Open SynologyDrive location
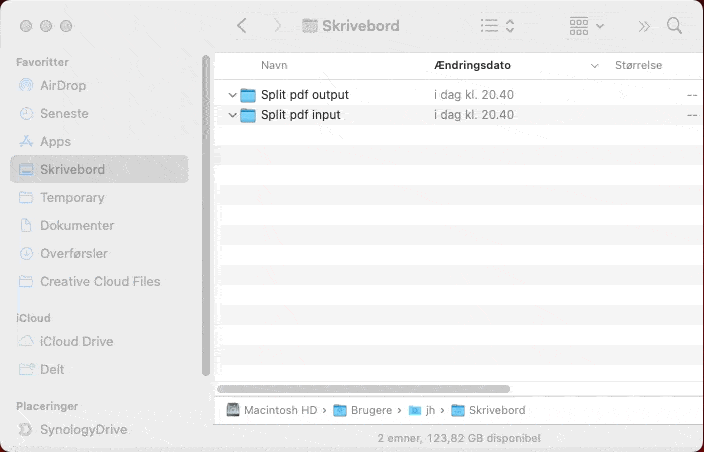This screenshot has width=704, height=452. pos(83,429)
